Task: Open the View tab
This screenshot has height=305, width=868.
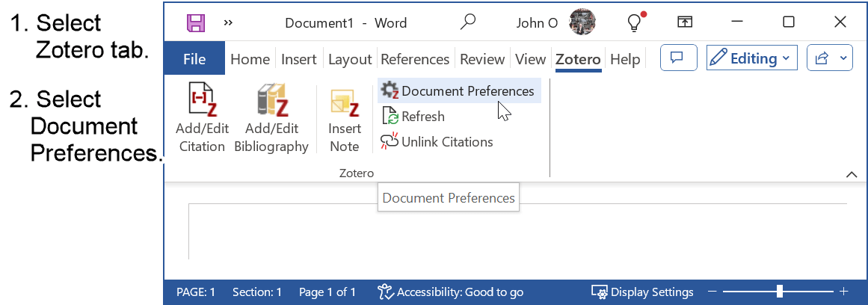Action: (x=530, y=58)
